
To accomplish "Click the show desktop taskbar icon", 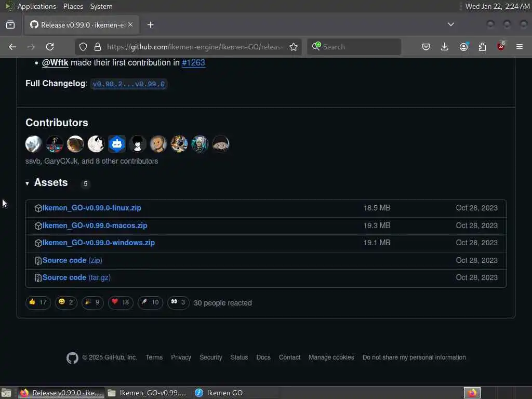I will click(x=6, y=393).
